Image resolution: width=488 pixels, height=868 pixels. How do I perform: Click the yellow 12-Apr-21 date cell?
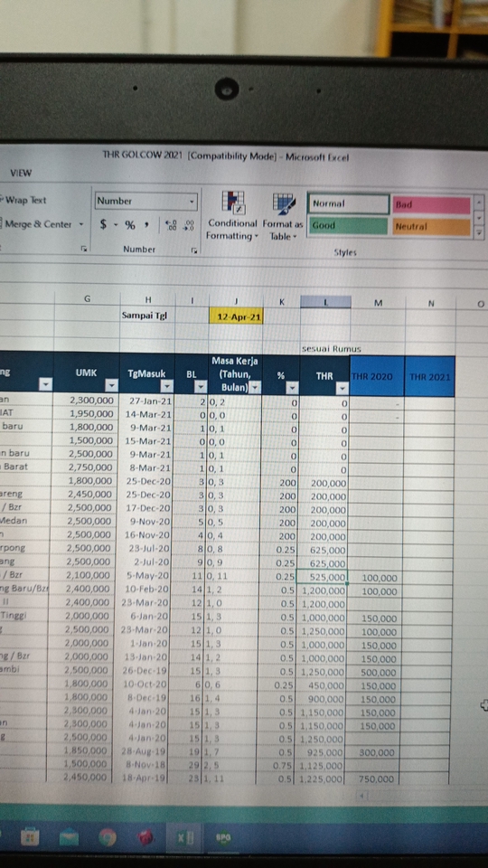tap(236, 316)
